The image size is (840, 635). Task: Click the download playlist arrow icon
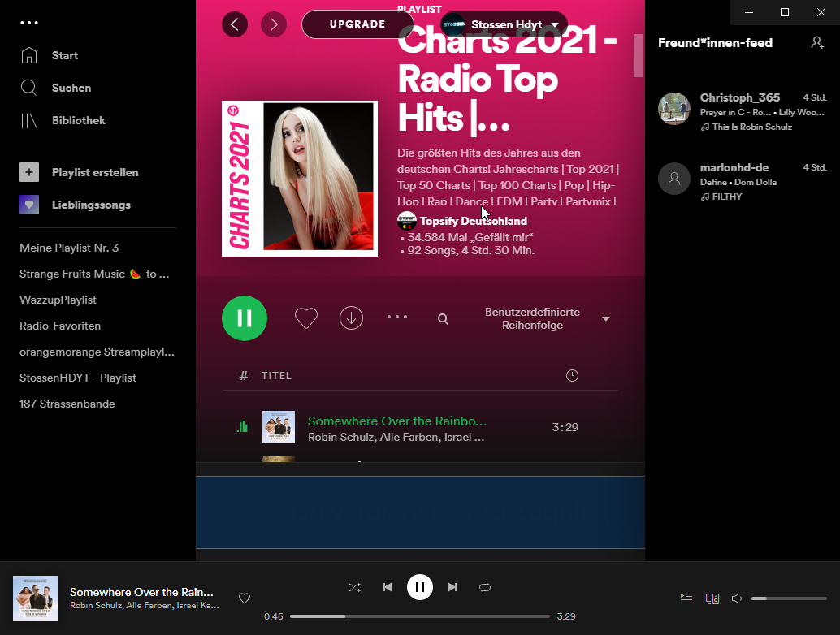pos(351,318)
